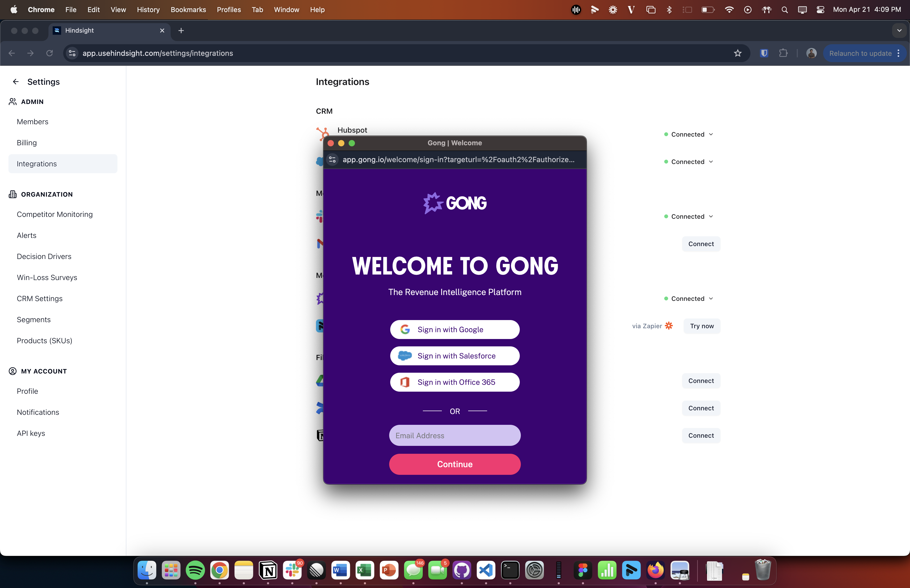
Task: Open the History menu
Action: pos(148,9)
